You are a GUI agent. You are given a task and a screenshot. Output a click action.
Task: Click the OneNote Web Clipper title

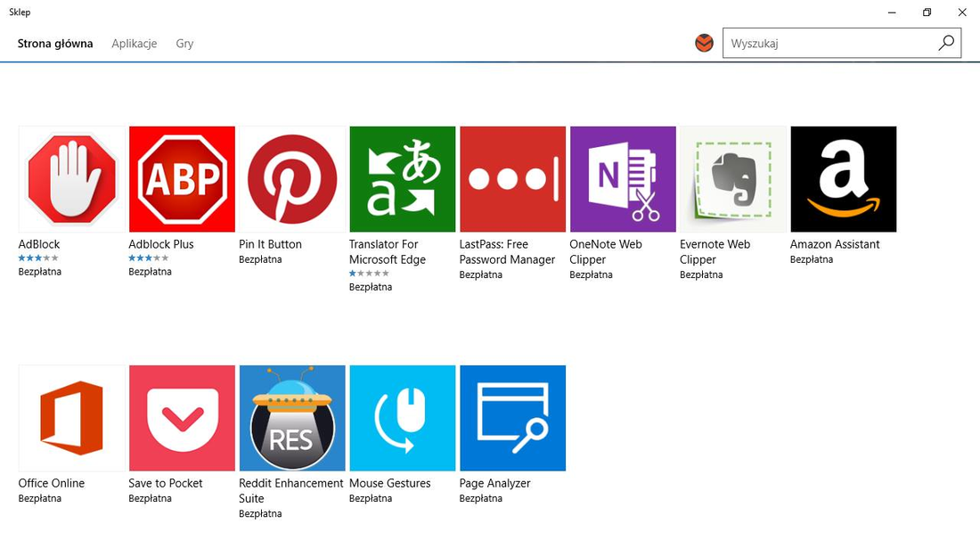[x=606, y=252]
